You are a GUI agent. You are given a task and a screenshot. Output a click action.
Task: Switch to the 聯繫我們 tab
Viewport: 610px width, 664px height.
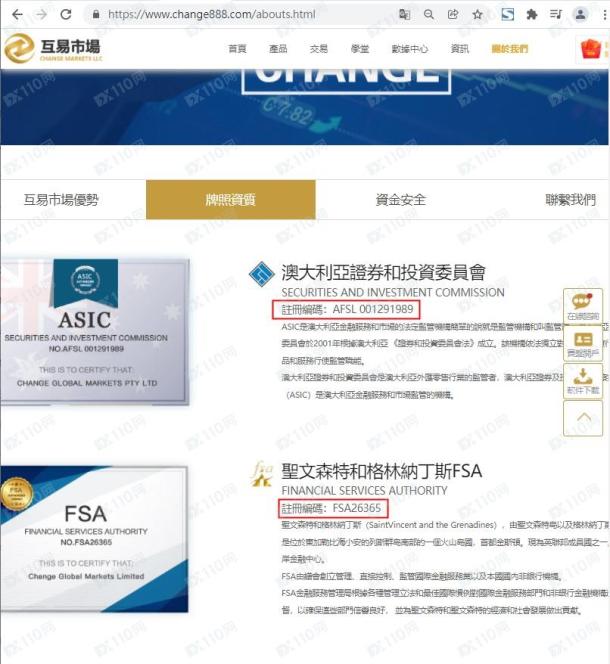tap(570, 199)
